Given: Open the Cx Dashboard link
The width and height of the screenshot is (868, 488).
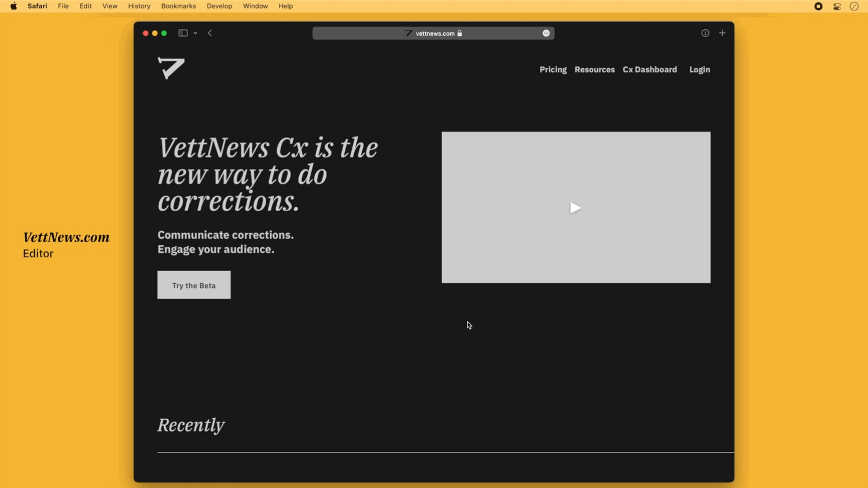Looking at the screenshot, I should pyautogui.click(x=650, y=69).
